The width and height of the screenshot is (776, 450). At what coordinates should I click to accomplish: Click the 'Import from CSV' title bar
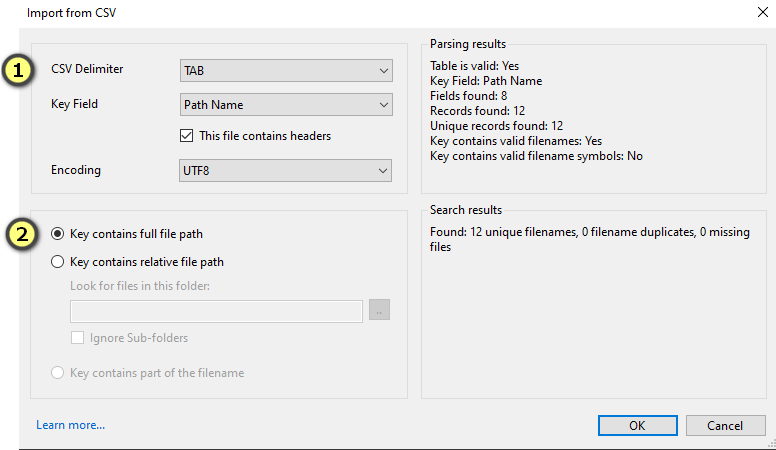[300, 13]
